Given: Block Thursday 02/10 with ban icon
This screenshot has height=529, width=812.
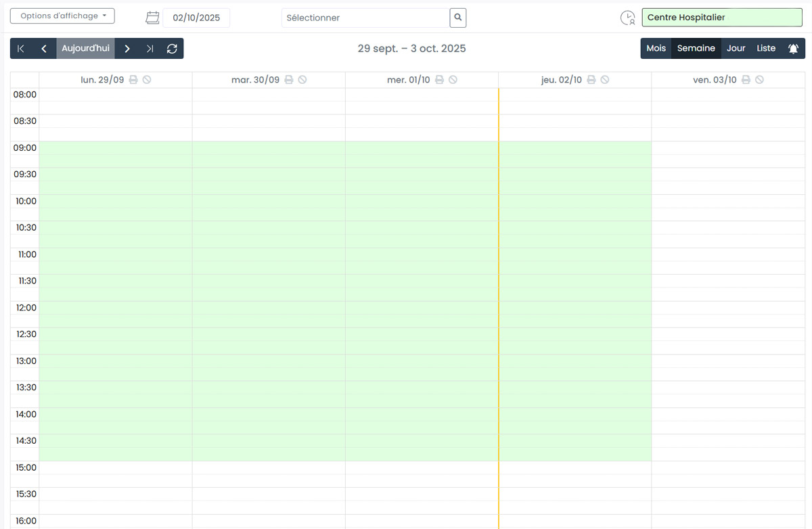Looking at the screenshot, I should tap(605, 80).
